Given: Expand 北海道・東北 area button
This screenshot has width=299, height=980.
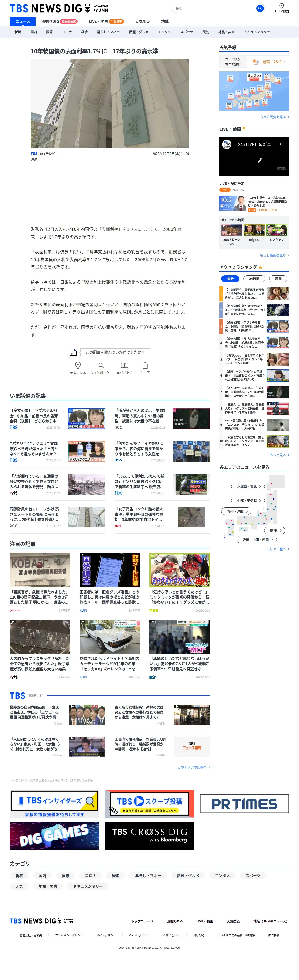Looking at the screenshot, I should 248,487.
